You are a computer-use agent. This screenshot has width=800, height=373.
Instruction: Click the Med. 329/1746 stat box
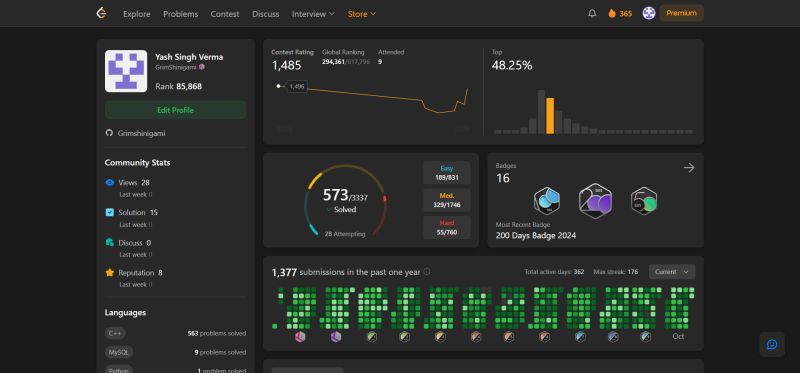click(446, 200)
